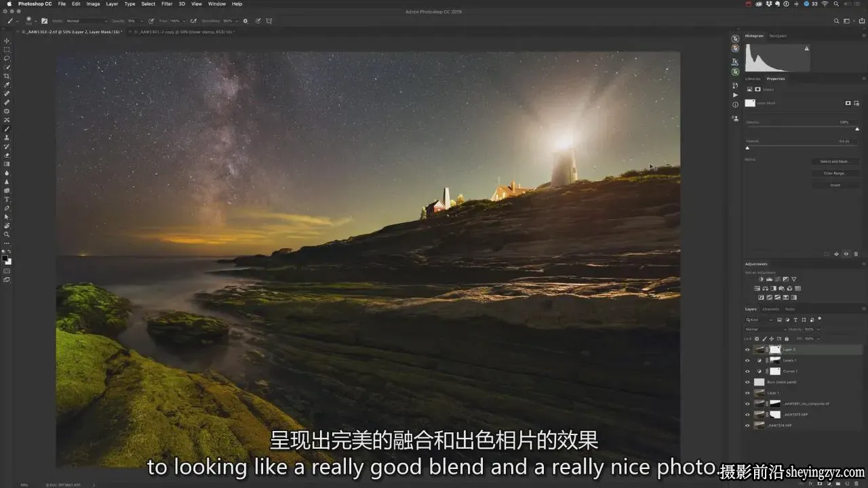The width and height of the screenshot is (868, 488).
Task: Select the Eyedropper tool
Action: coord(7,85)
